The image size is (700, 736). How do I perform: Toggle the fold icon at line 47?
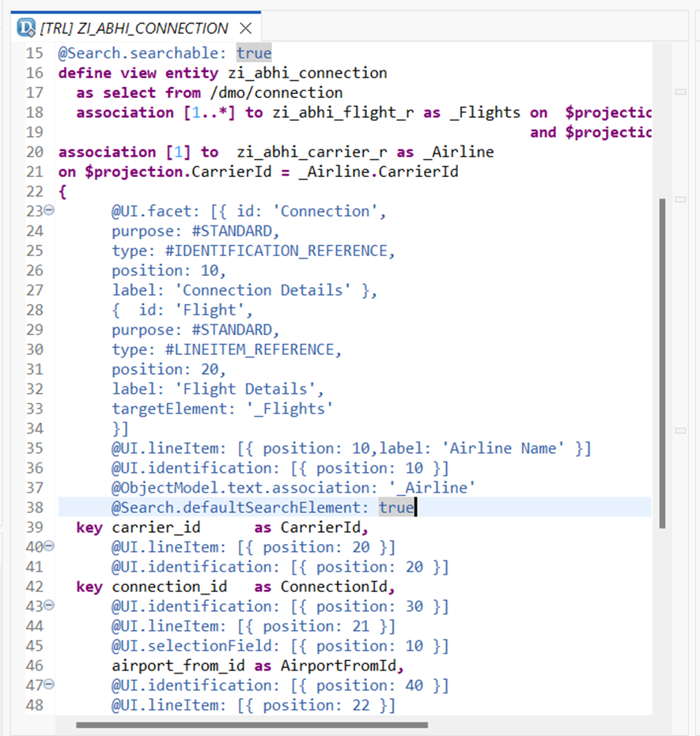coord(49,685)
